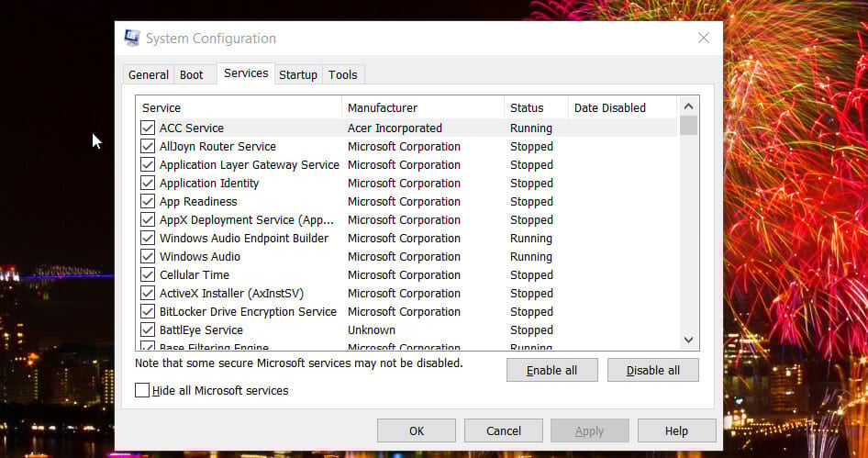The height and width of the screenshot is (458, 868).
Task: Go to the Startup tab
Action: 298,74
